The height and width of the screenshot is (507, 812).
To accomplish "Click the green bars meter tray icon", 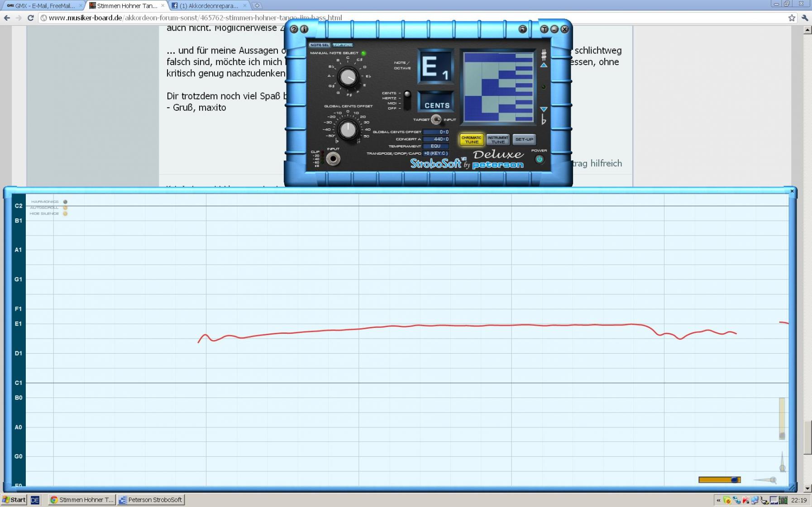I will (783, 500).
